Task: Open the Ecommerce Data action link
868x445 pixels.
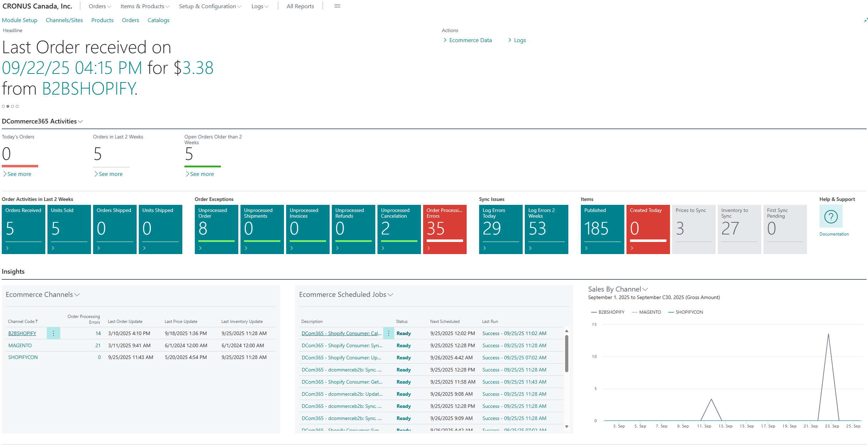Action: (470, 40)
